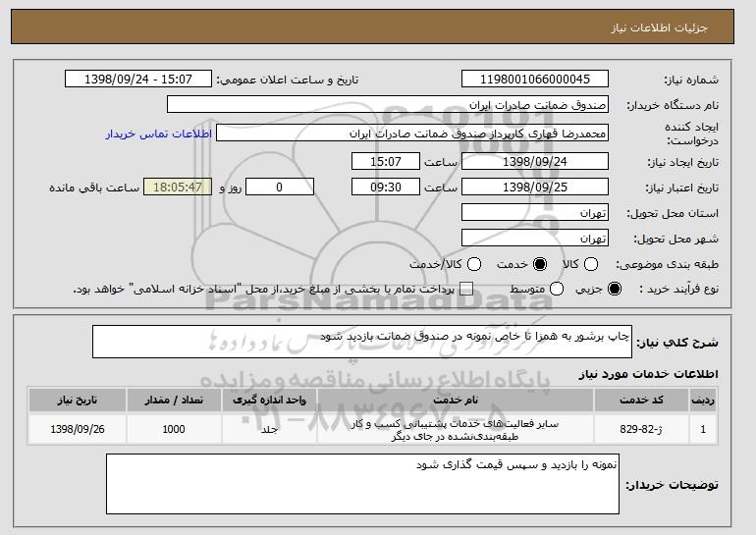
Task: Click the remaining time countdown 18:05:47
Action: [x=178, y=187]
